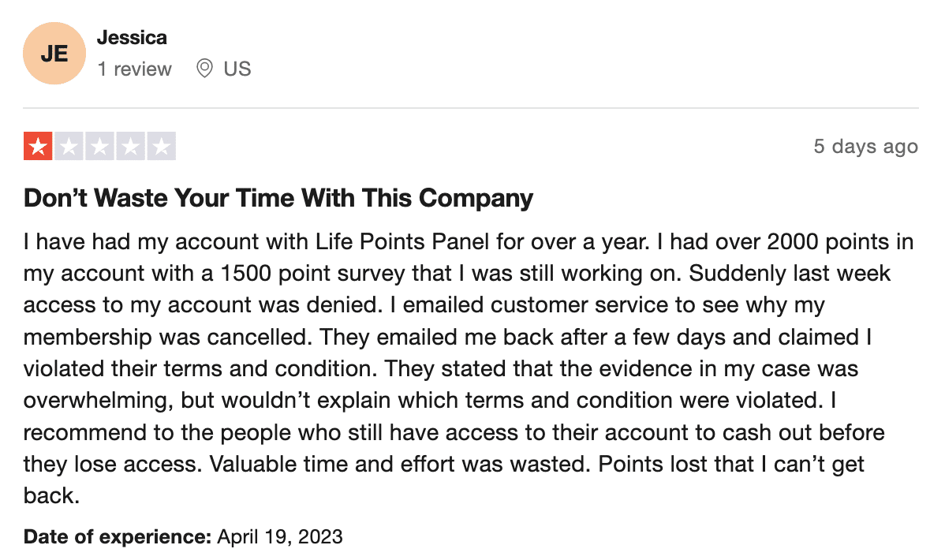
Task: Click the JE avatar circle
Action: [x=54, y=54]
